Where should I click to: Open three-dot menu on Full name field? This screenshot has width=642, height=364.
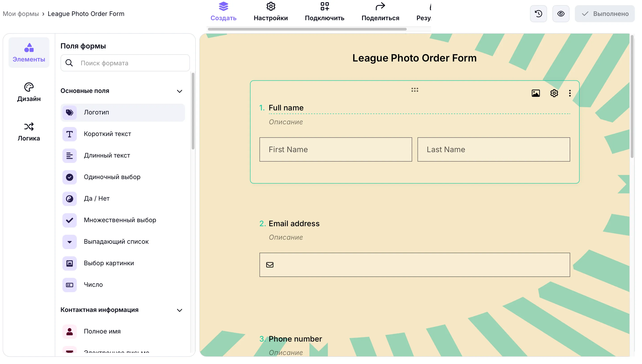tap(570, 93)
